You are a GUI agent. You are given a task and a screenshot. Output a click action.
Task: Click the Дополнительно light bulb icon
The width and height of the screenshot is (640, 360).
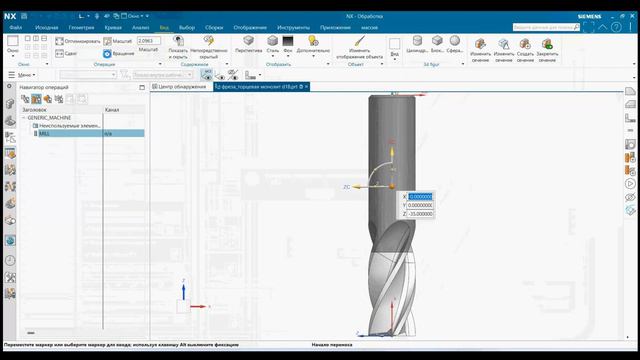click(x=313, y=41)
